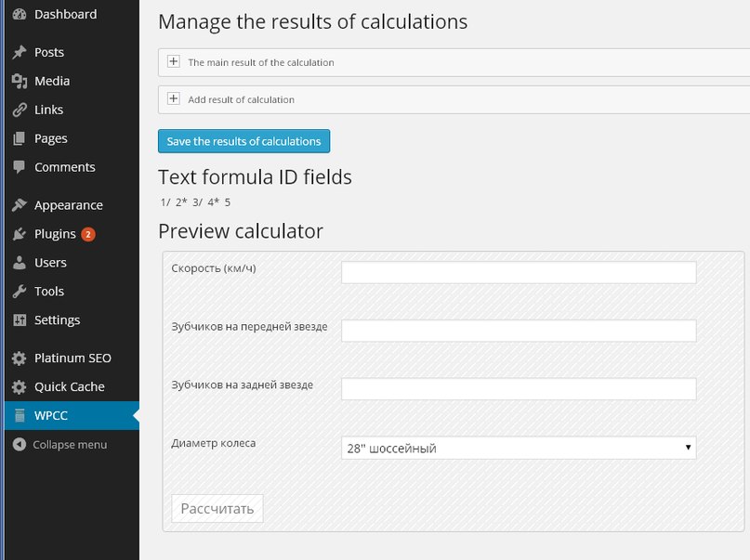Click the Plugins plug icon
This screenshot has height=560, width=750.
pyautogui.click(x=19, y=234)
